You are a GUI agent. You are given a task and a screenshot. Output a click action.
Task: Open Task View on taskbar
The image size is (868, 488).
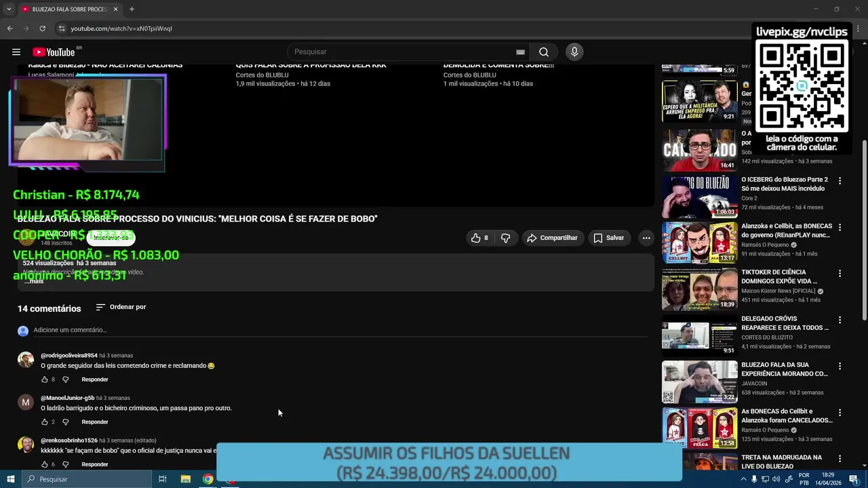163,479
